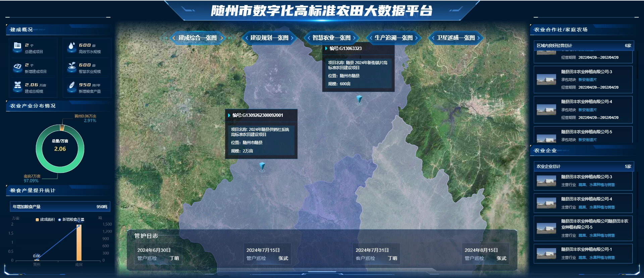Open thumbnail of enterprise 随县田丰农业种植有限公司-3
The width and height of the screenshot is (644, 278).
point(546,181)
